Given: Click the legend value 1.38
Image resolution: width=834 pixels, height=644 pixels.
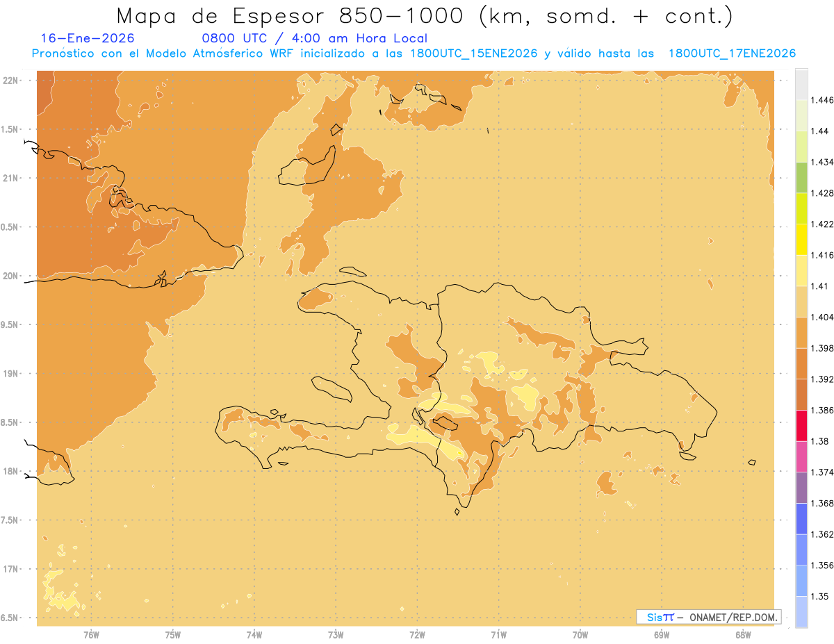Looking at the screenshot, I should [x=819, y=441].
